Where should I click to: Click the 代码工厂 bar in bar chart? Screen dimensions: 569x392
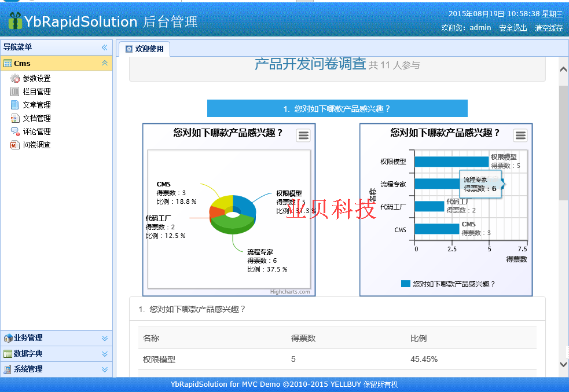point(429,207)
